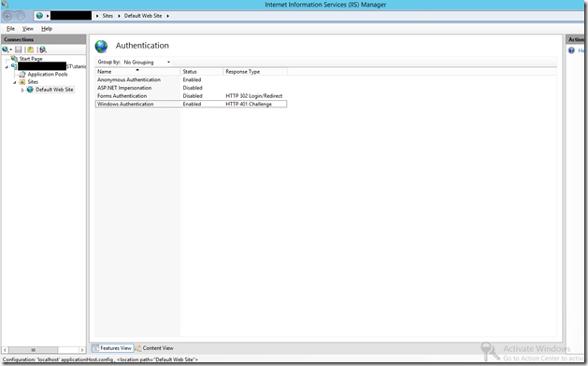Click Enabled status of Windows Authentication
588x366 pixels.
pyautogui.click(x=192, y=105)
